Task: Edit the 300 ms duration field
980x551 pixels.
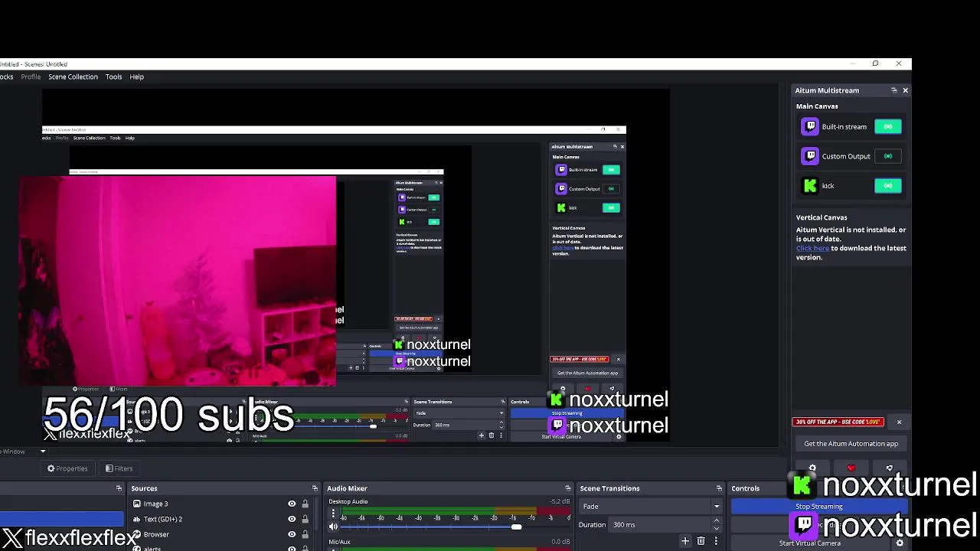Action: pyautogui.click(x=658, y=525)
